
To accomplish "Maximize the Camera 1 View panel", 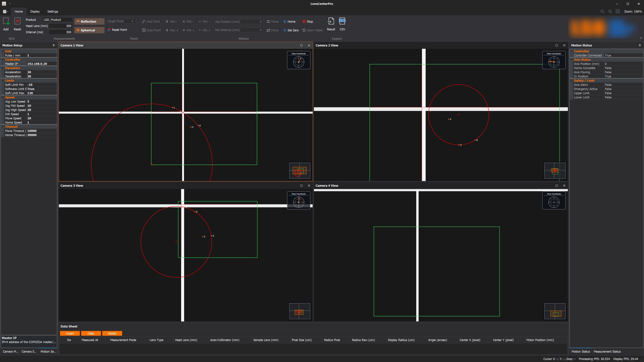I will [x=301, y=45].
